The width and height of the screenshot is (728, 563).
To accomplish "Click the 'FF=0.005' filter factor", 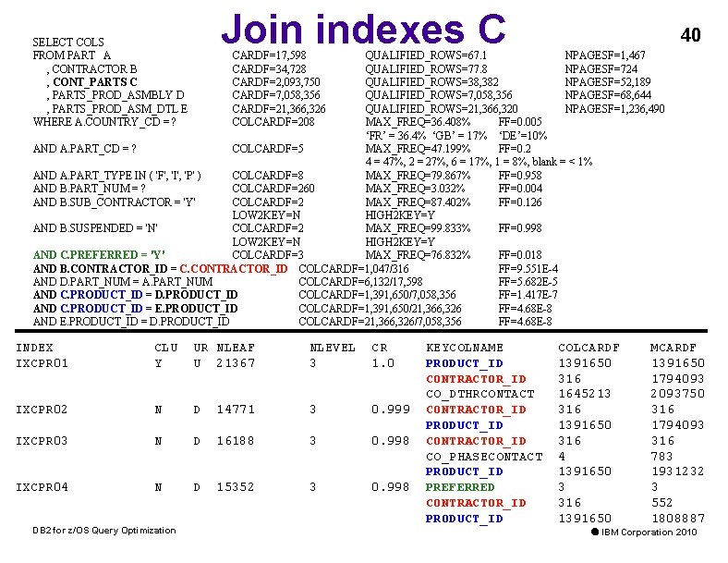I will click(x=520, y=122).
